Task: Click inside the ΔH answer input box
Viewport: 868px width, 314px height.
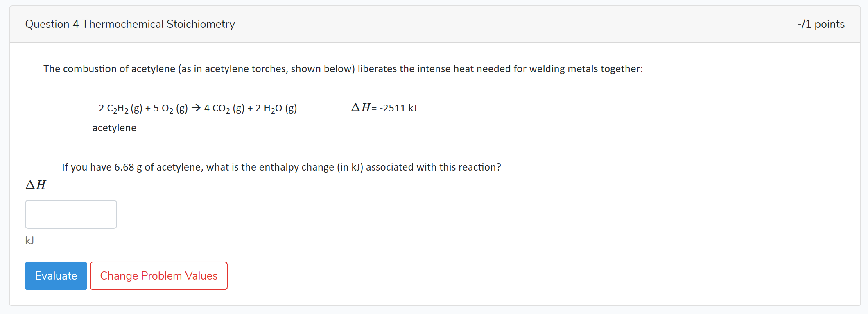Action: click(70, 214)
